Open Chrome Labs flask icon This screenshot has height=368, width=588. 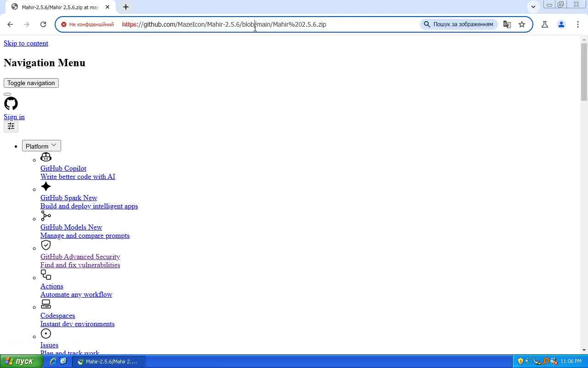tap(545, 24)
